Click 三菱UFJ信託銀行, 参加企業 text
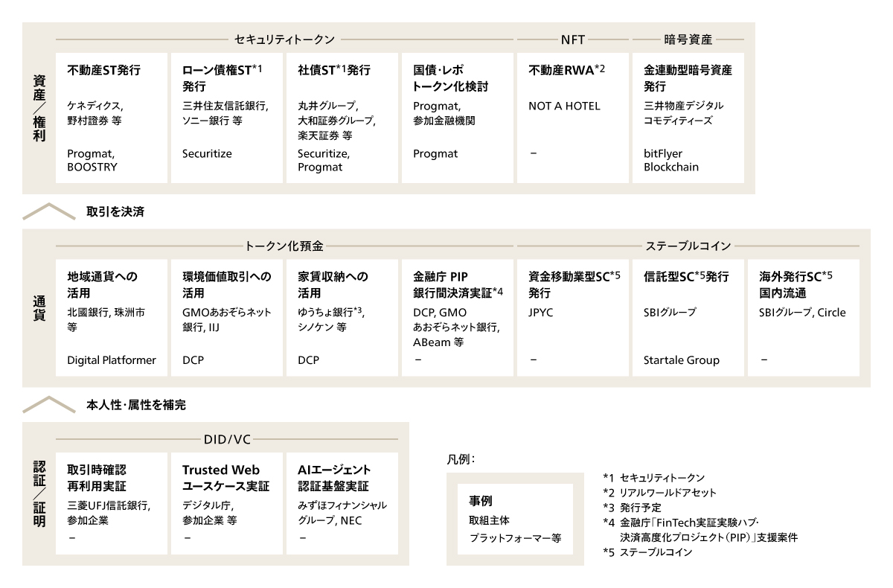The image size is (893, 588). click(109, 513)
